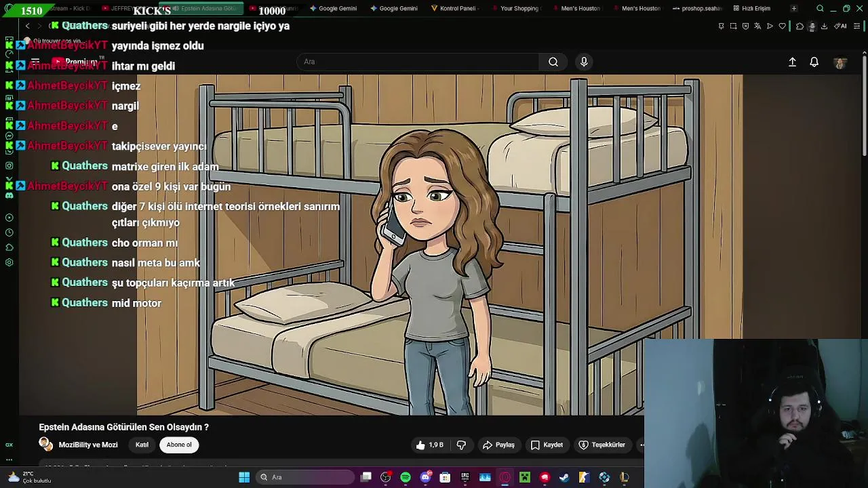Open YouTube notifications bell

tap(814, 62)
